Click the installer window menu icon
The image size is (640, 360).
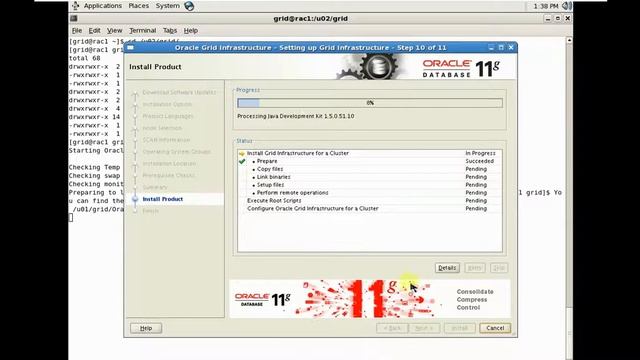pyautogui.click(x=130, y=47)
